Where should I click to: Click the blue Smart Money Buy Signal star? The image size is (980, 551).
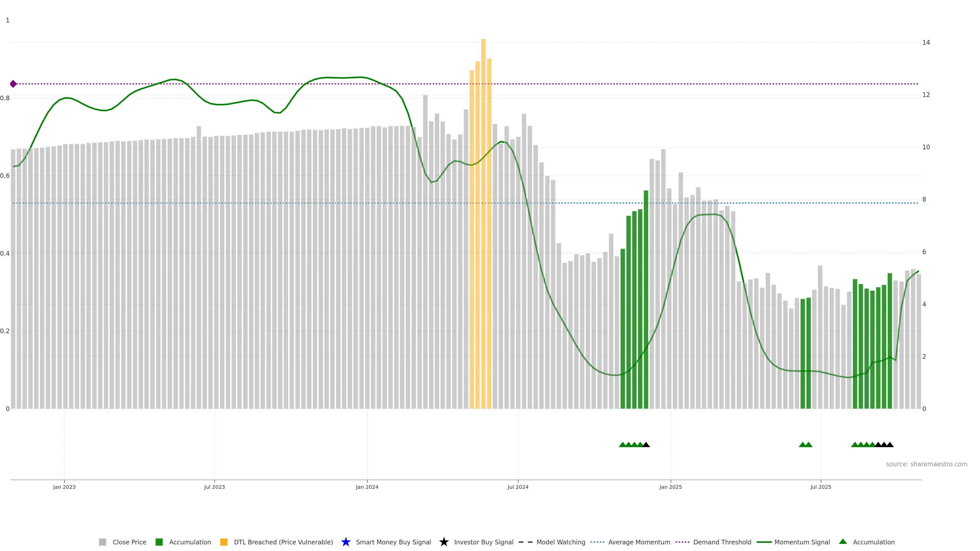click(346, 542)
